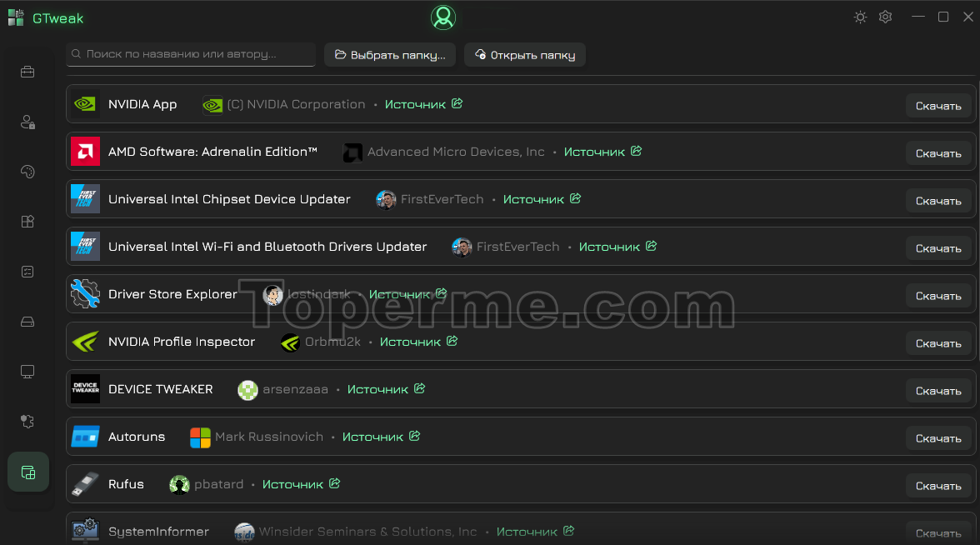
Task: Open the Источник link for Rufus
Action: [x=302, y=484]
